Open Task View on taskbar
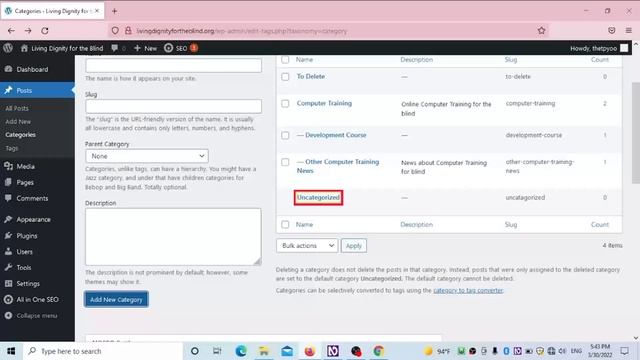This screenshot has height=360, width=640. 217,351
